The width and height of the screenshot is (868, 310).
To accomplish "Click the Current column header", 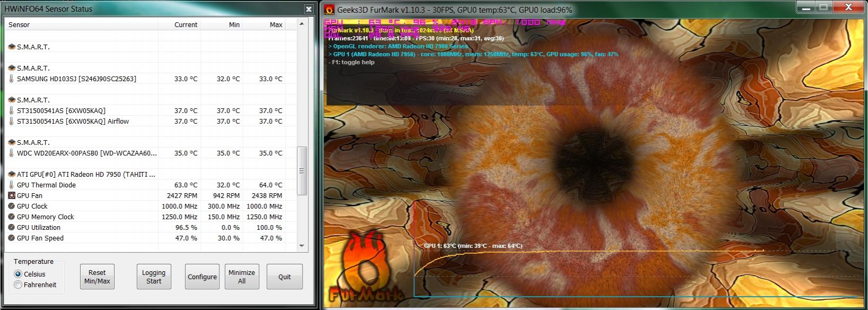I will click(x=179, y=24).
